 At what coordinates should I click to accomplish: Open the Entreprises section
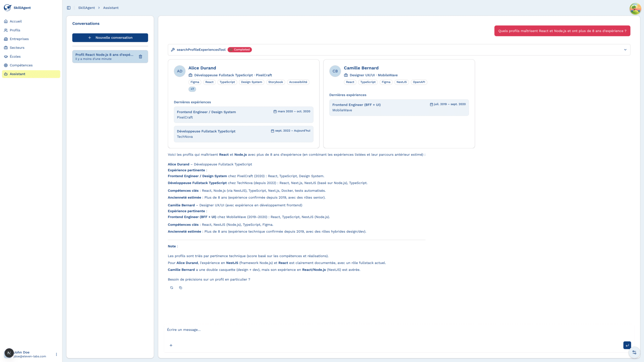click(19, 39)
